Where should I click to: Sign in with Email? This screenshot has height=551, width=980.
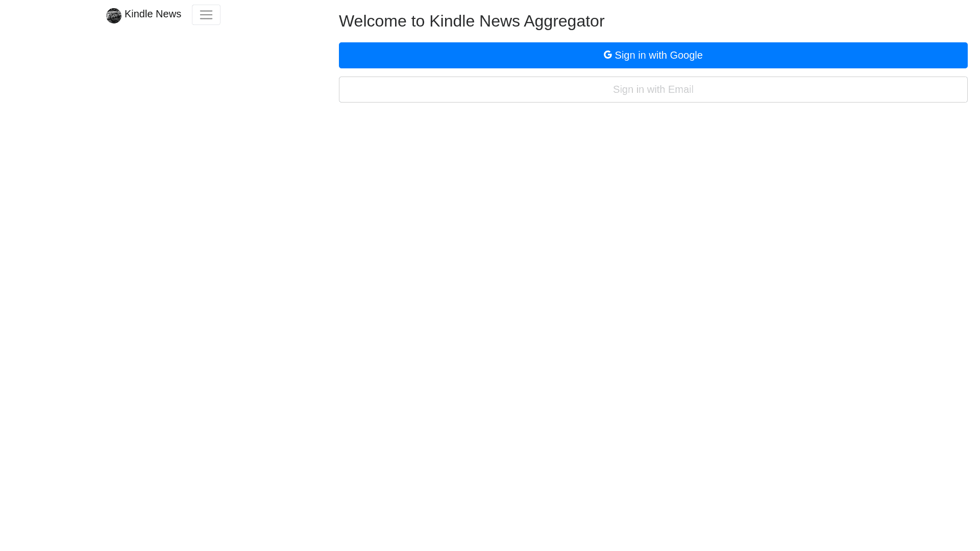[653, 89]
